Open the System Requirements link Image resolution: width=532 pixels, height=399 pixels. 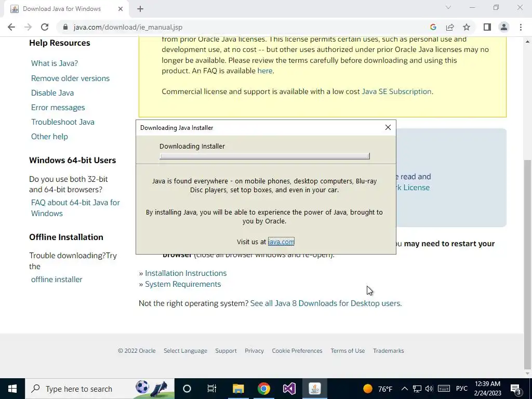tap(183, 284)
